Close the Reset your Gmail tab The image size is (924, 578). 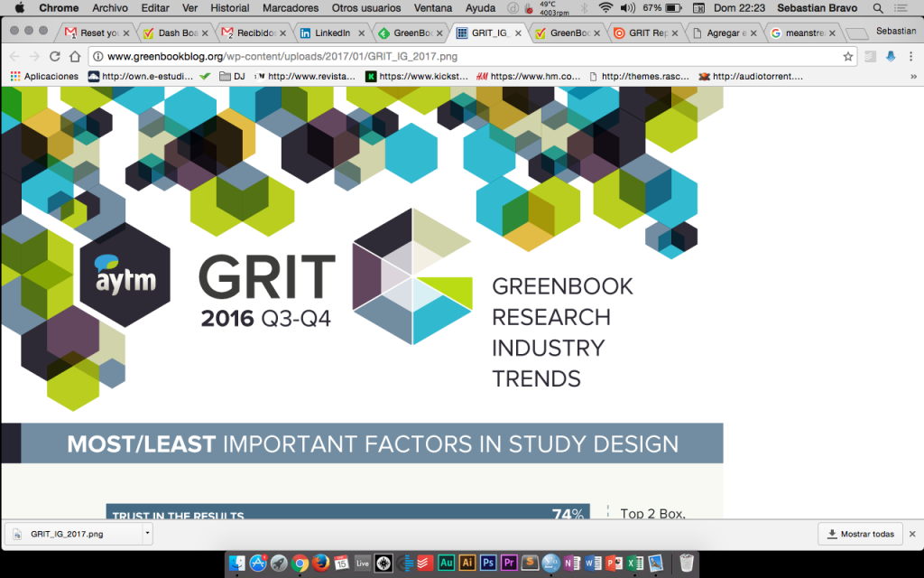[126, 33]
